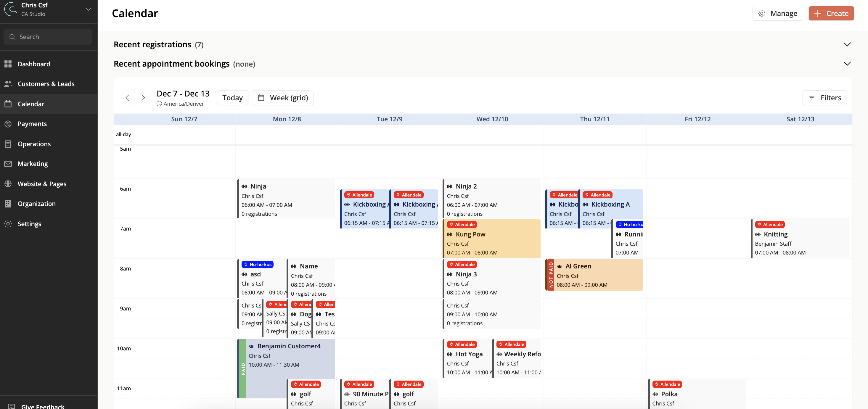Viewport: 868px width, 409px height.
Task: Open the Week (grid) view selector
Action: coord(283,98)
